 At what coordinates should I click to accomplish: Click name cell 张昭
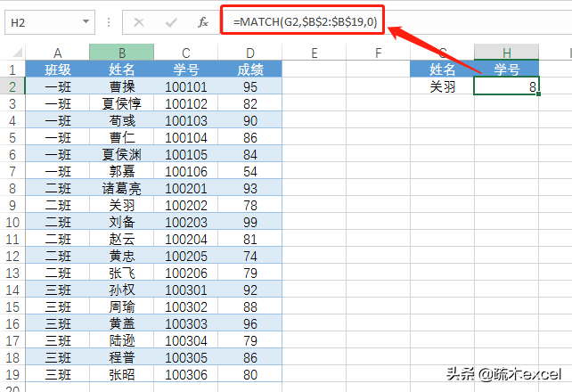point(122,374)
